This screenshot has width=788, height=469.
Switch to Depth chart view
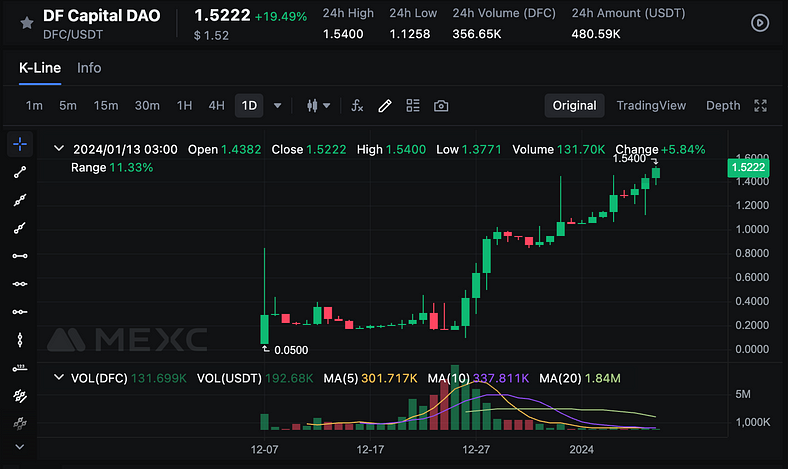[723, 106]
